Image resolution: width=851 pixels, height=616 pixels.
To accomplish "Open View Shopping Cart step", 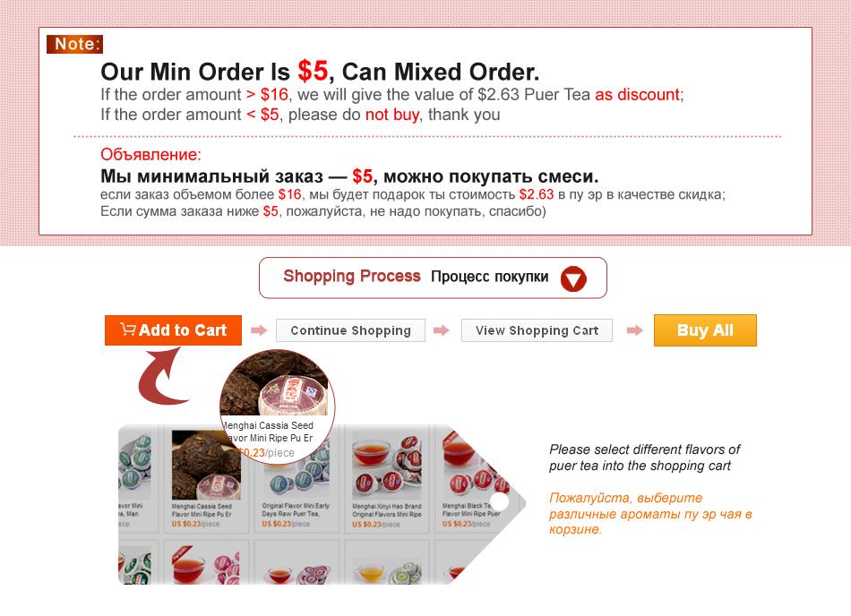I will (537, 330).
